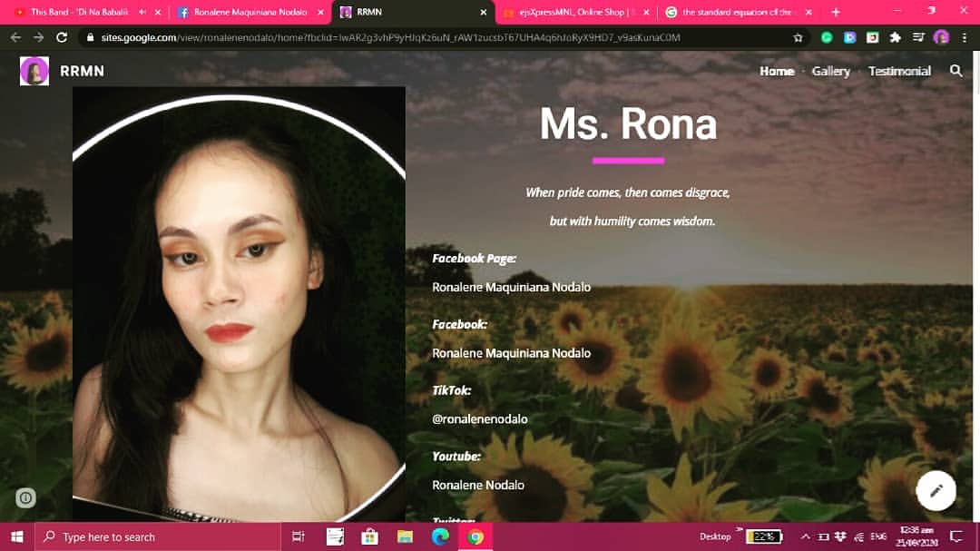Open the Dropbox tray icon

[x=840, y=536]
